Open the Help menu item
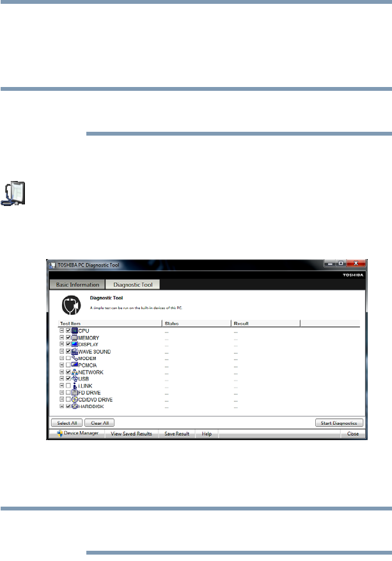 pyautogui.click(x=207, y=434)
